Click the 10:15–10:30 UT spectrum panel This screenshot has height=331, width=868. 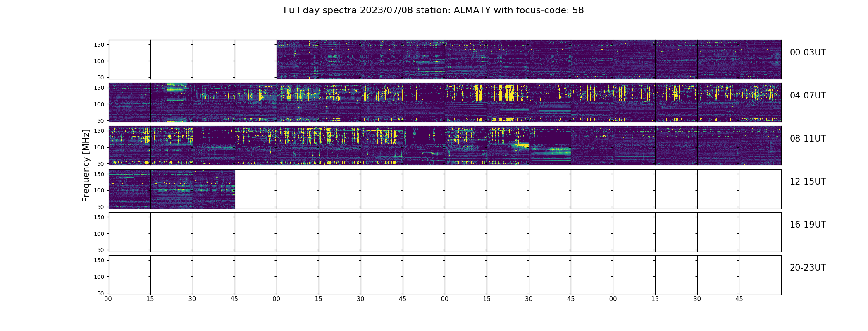pos(508,146)
